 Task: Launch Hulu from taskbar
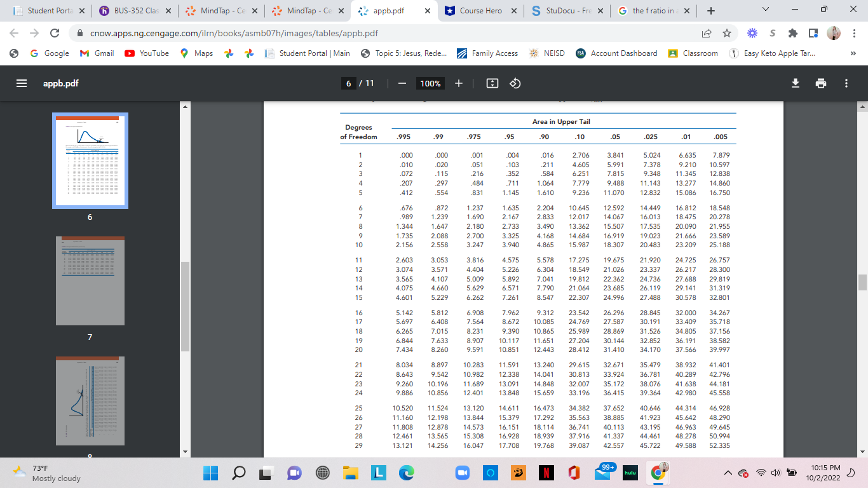coord(629,473)
